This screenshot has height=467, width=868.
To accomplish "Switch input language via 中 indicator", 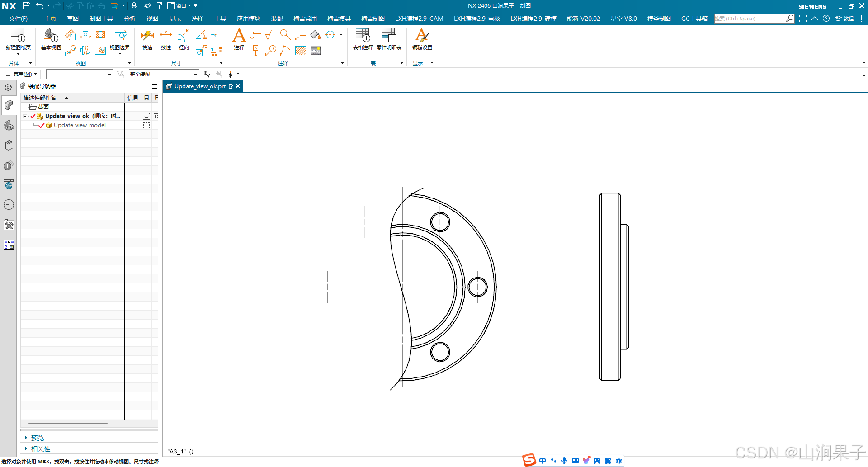I will pos(542,461).
